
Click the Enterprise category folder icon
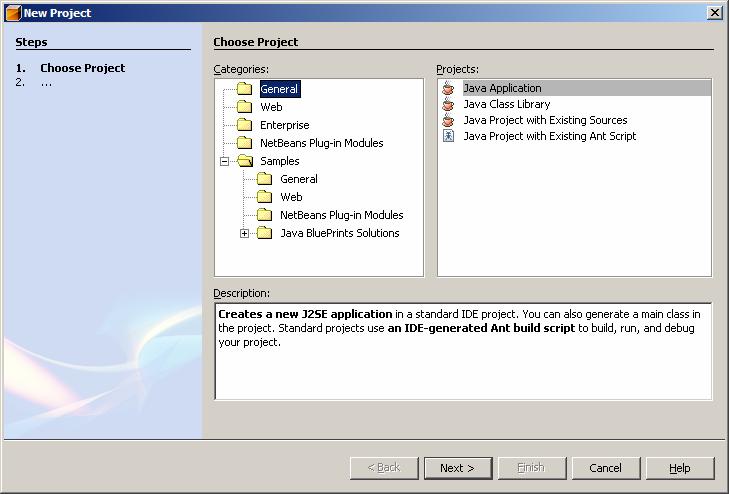(245, 125)
